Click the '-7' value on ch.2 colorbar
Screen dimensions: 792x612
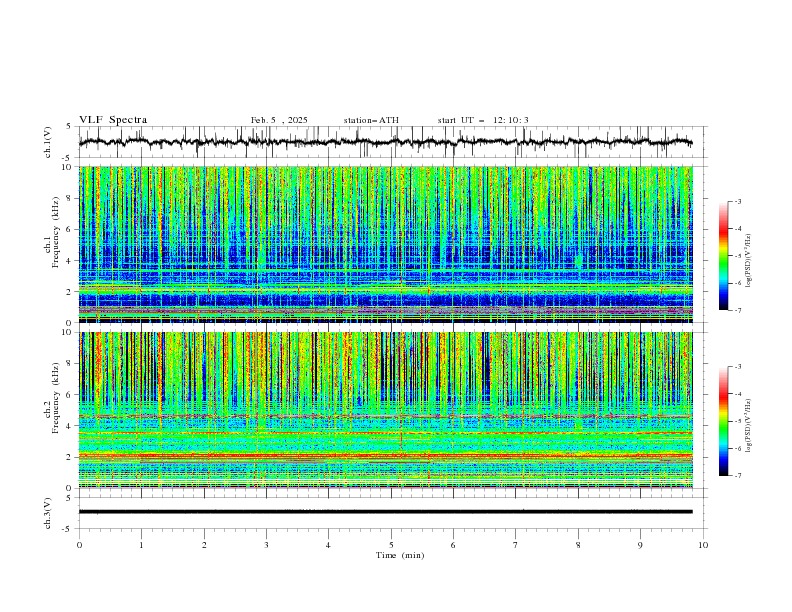pyautogui.click(x=737, y=476)
